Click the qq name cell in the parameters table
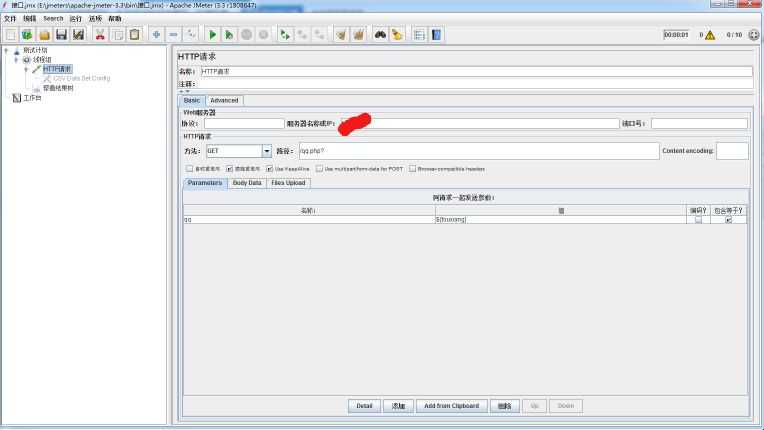The width and height of the screenshot is (764, 430). pyautogui.click(x=309, y=220)
